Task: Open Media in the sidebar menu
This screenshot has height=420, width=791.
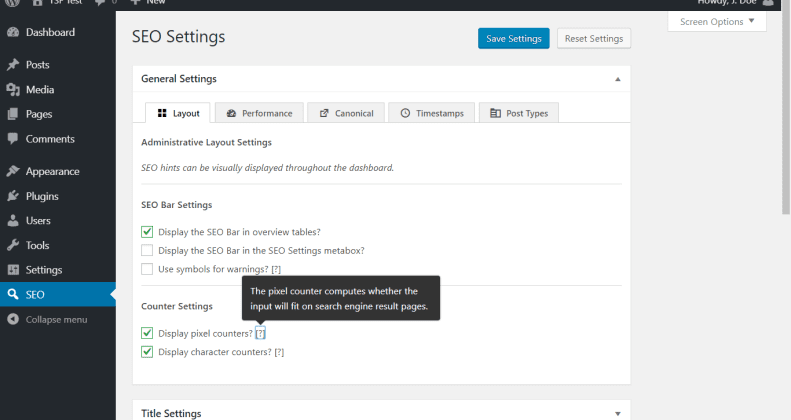Action: 58,89
